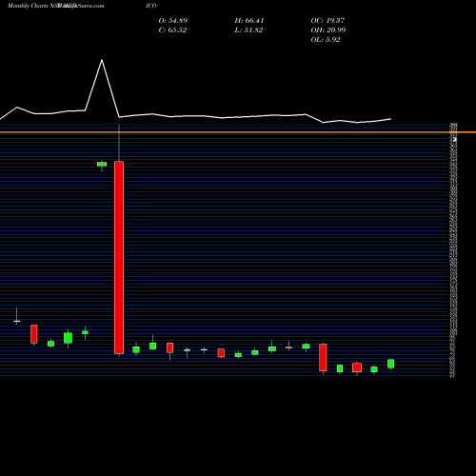Click the peak of the white line

(x=102, y=60)
